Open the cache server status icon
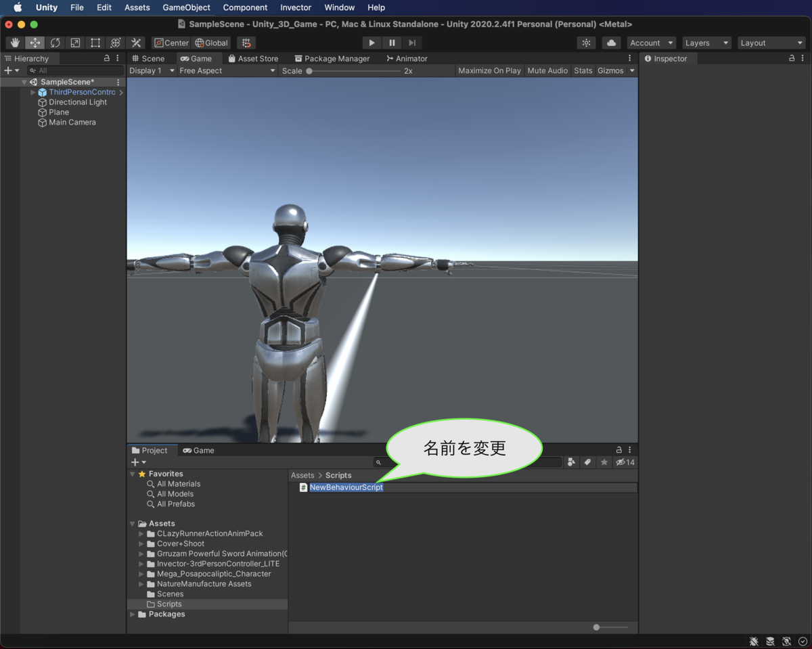Screen dimensions: 812x649 coord(770,642)
